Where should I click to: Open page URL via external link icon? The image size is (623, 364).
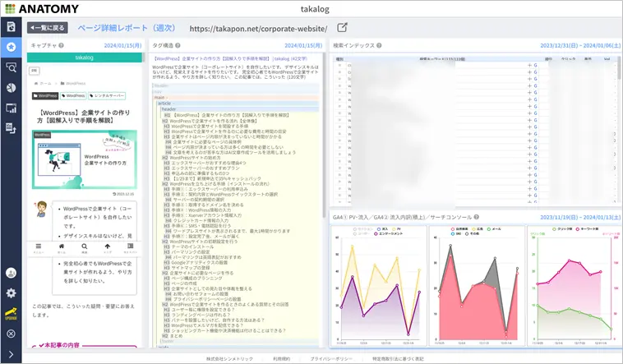342,27
